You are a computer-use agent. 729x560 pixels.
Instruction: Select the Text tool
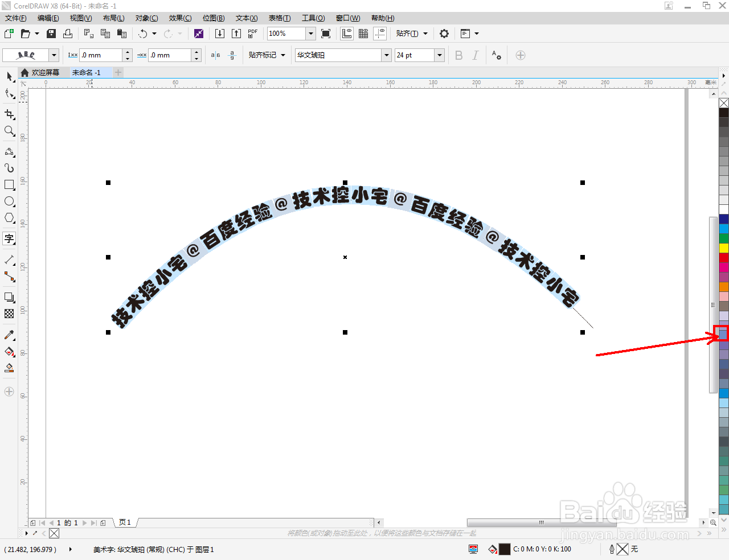tap(9, 238)
